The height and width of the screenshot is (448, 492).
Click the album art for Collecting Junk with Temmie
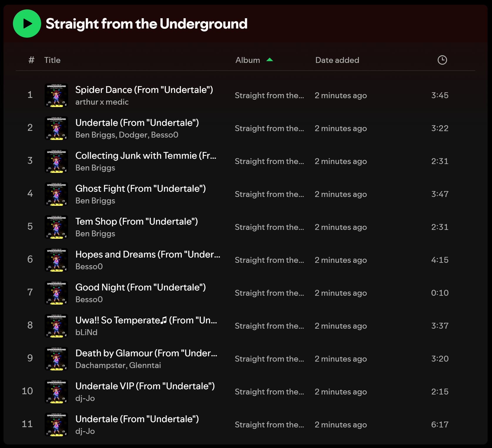pyautogui.click(x=56, y=161)
